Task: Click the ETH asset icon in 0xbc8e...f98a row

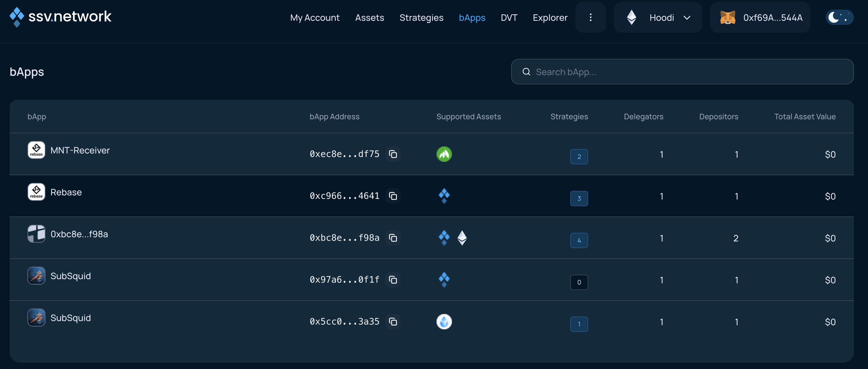Action: [x=462, y=238]
